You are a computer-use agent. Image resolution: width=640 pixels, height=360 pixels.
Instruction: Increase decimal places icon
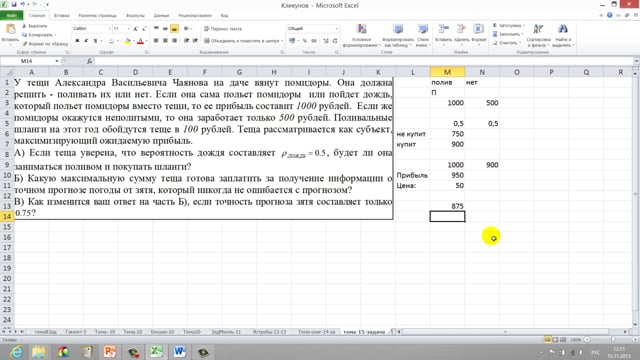pyautogui.click(x=326, y=41)
